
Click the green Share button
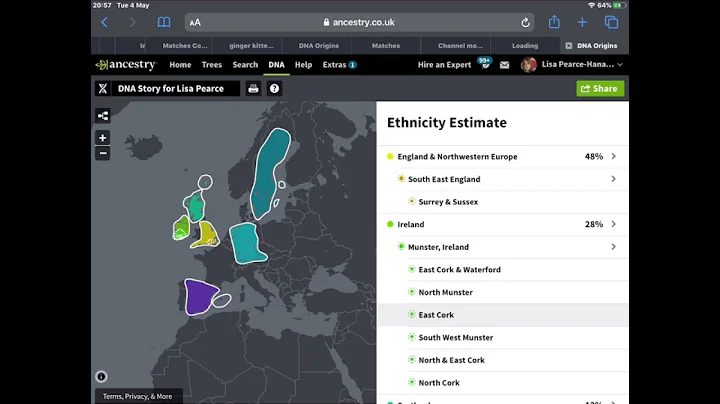600,89
